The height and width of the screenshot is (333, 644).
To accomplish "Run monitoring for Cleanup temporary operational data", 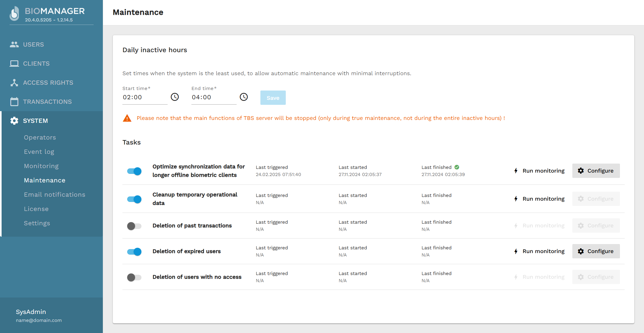I will pyautogui.click(x=539, y=199).
